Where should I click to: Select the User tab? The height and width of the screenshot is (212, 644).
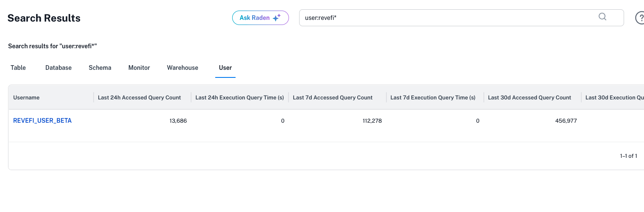click(x=225, y=68)
